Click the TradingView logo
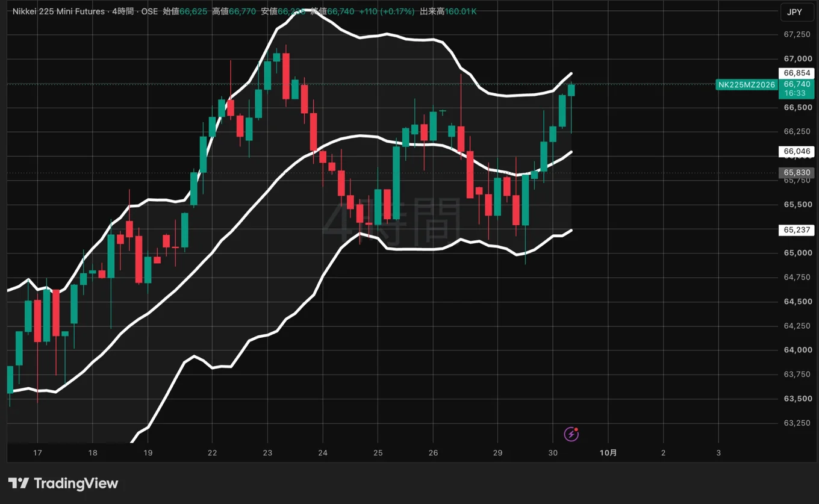This screenshot has height=504, width=819. coord(63,484)
